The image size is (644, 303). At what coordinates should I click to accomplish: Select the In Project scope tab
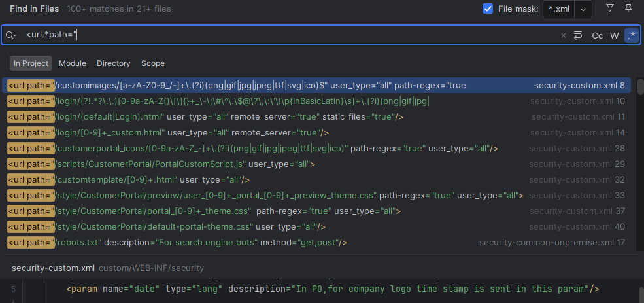pos(31,63)
